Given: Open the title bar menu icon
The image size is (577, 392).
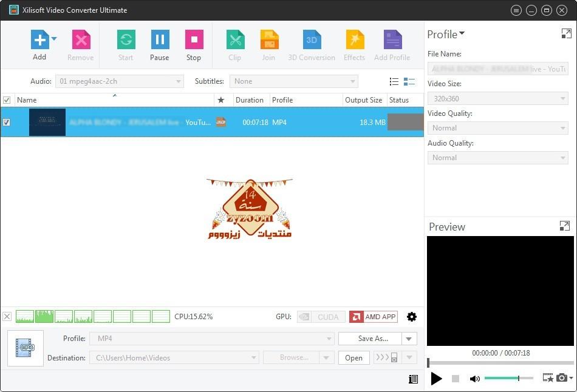Looking at the screenshot, I should [516, 10].
